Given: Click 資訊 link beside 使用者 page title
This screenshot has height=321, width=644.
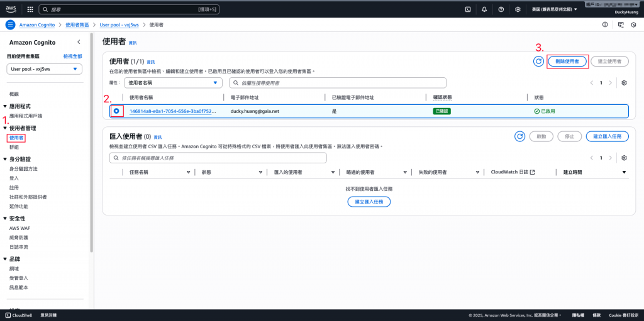Looking at the screenshot, I should pyautogui.click(x=133, y=43).
